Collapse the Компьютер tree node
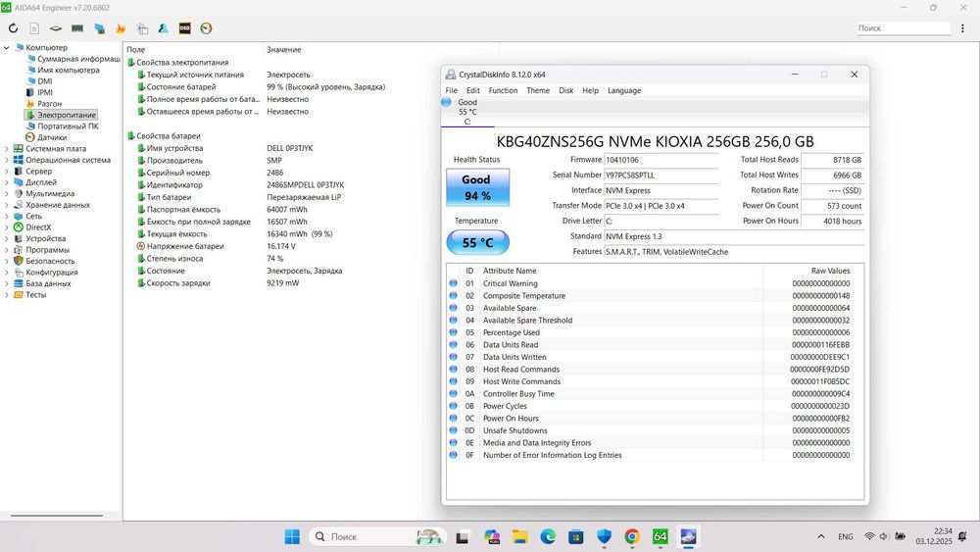Viewport: 980px width, 552px height. (7, 47)
